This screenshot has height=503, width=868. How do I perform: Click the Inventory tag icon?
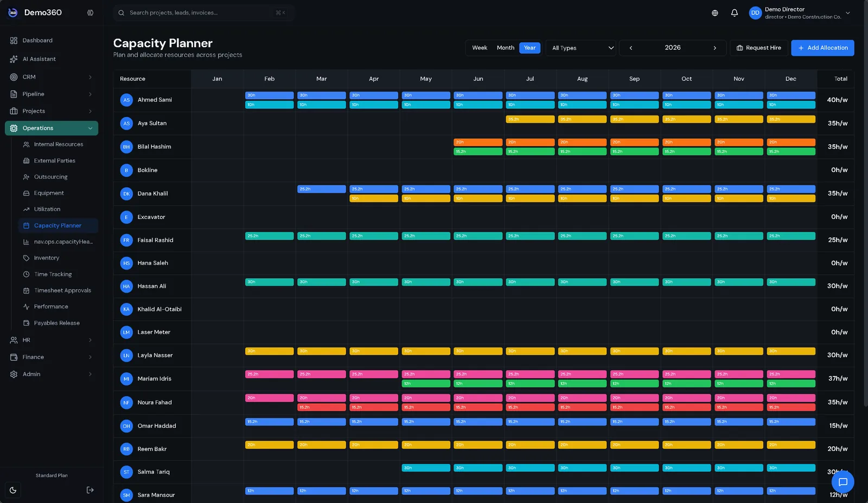(26, 258)
